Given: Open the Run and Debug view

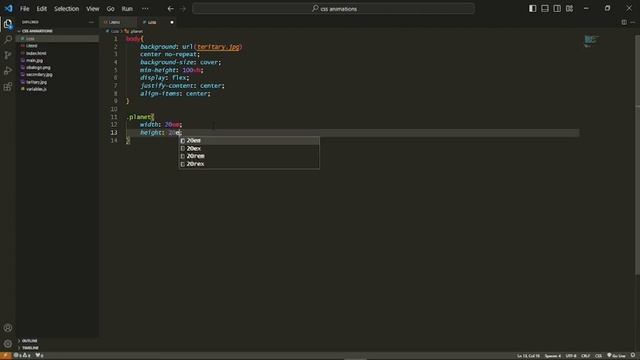Looking at the screenshot, I should click(8, 71).
